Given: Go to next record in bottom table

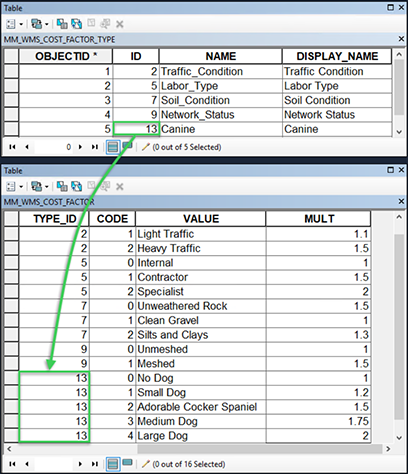Looking at the screenshot, I should pyautogui.click(x=80, y=464).
